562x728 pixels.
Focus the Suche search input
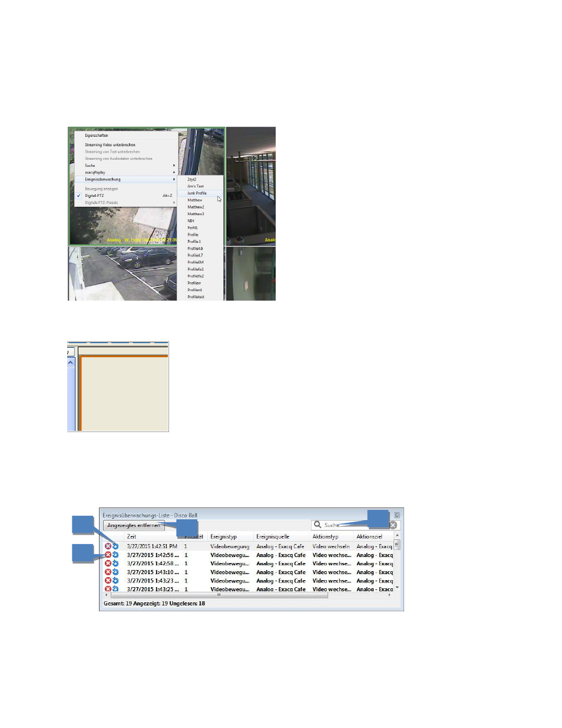pos(355,525)
